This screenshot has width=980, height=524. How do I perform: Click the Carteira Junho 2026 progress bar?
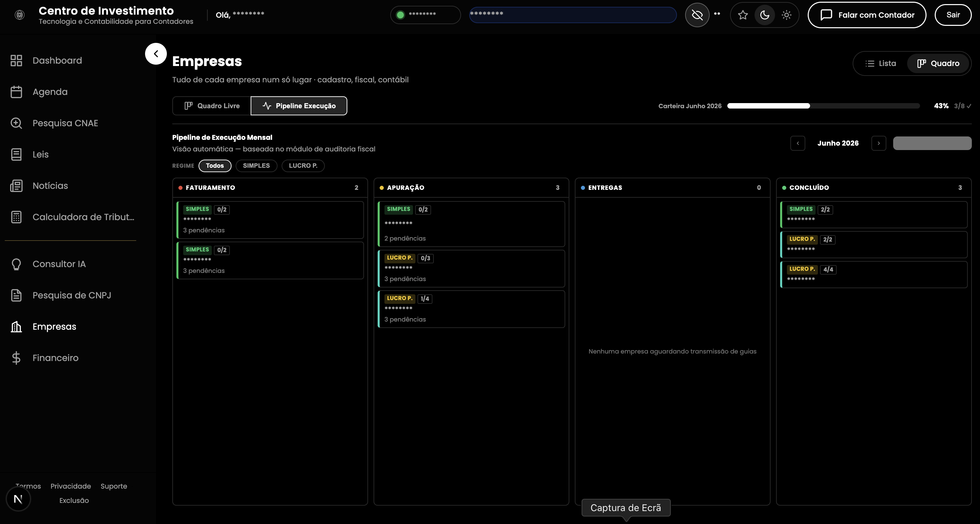[823, 106]
